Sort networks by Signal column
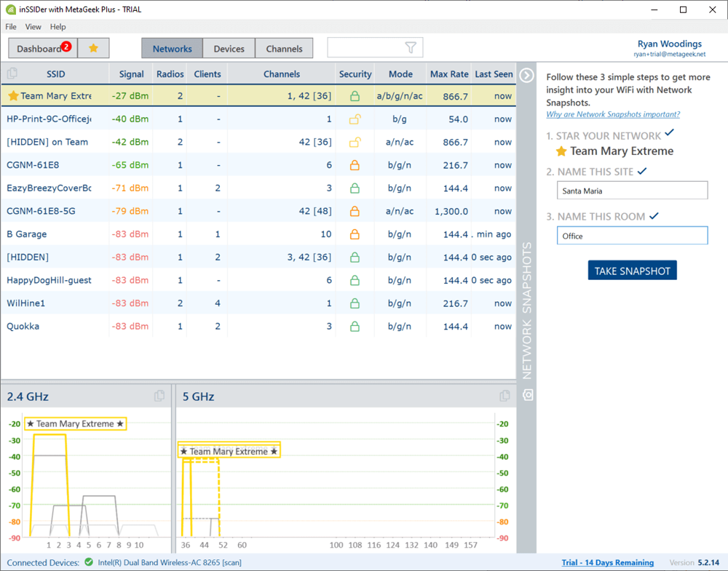 131,74
